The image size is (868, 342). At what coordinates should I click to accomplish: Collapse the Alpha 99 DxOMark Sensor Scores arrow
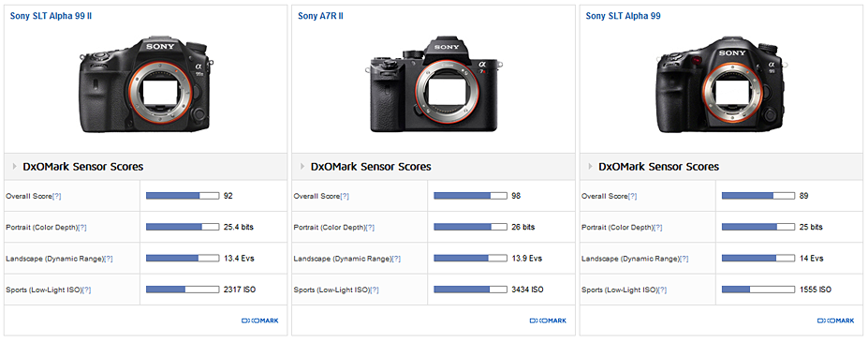point(590,166)
